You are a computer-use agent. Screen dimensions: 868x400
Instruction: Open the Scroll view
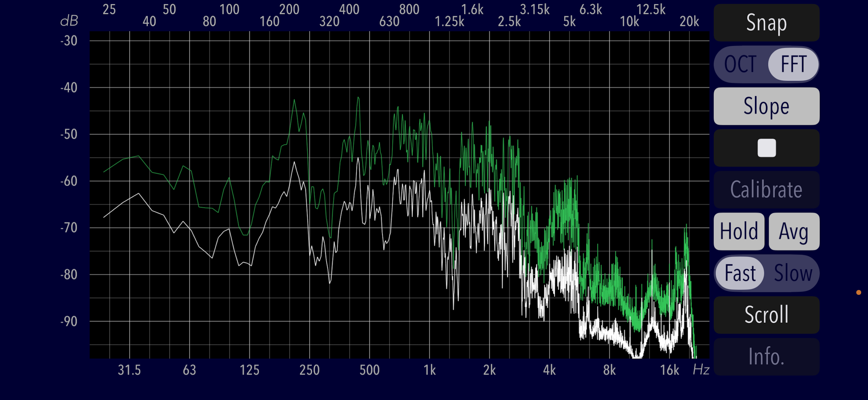766,315
